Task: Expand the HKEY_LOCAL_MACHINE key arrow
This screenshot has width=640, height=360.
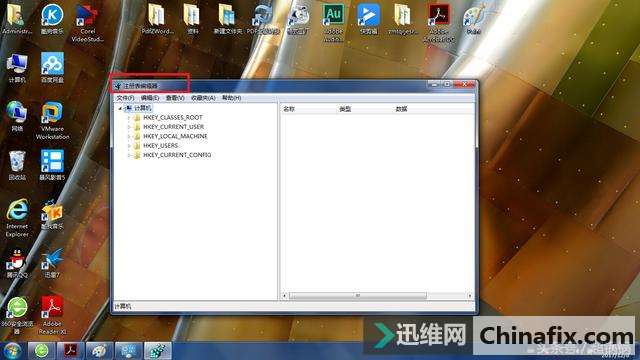Action: pyautogui.click(x=129, y=136)
